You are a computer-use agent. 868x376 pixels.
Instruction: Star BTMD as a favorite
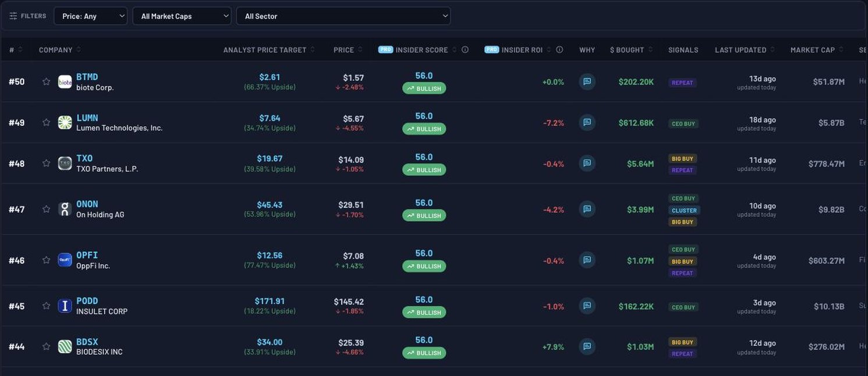click(x=46, y=81)
